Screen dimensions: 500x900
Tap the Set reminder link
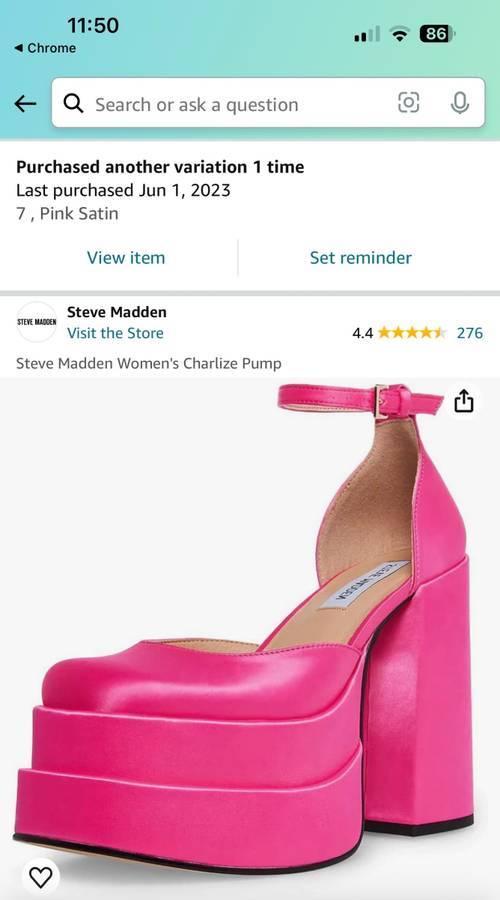pos(361,258)
